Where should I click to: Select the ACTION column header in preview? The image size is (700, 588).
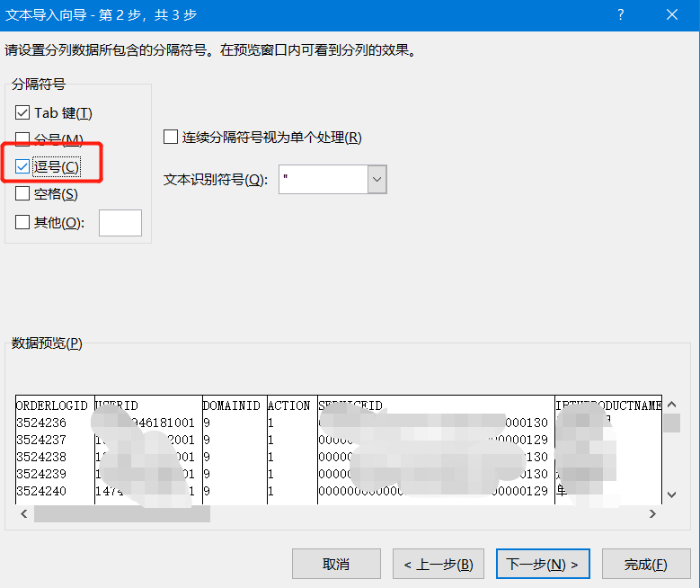288,405
